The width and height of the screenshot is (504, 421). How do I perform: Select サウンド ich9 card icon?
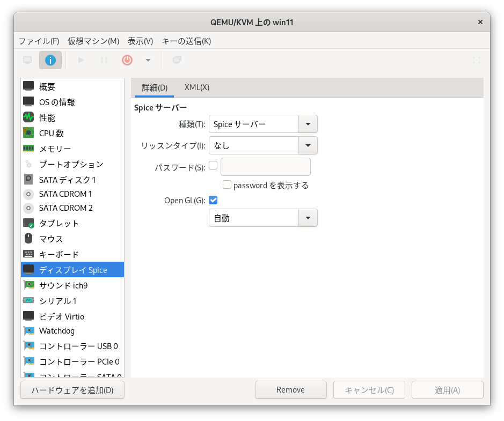click(28, 285)
